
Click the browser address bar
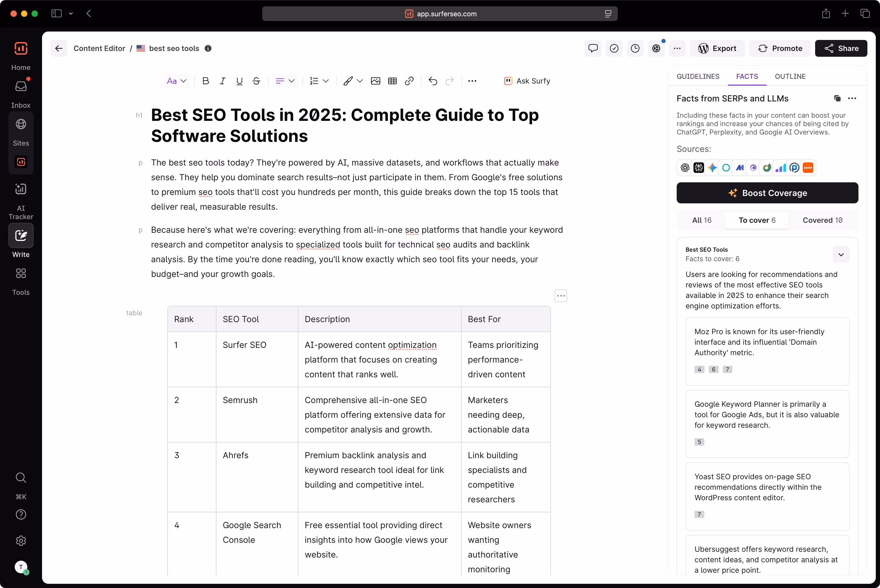click(440, 13)
